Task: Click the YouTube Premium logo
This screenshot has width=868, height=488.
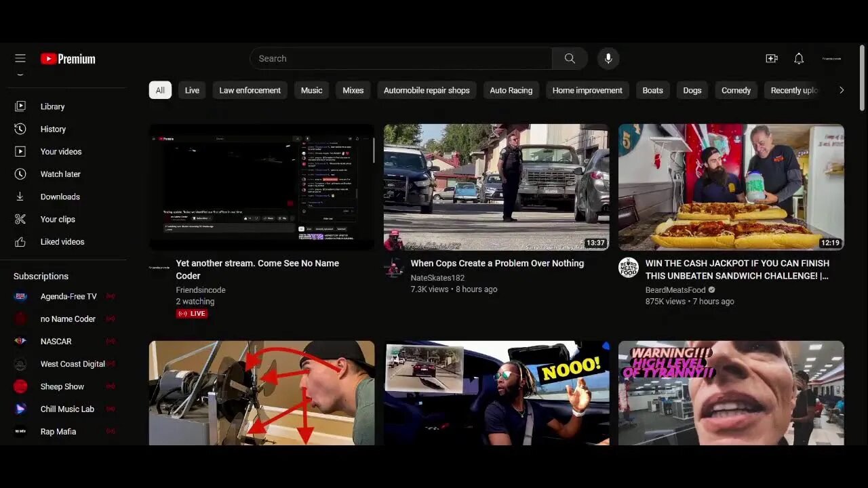Action: [x=68, y=59]
